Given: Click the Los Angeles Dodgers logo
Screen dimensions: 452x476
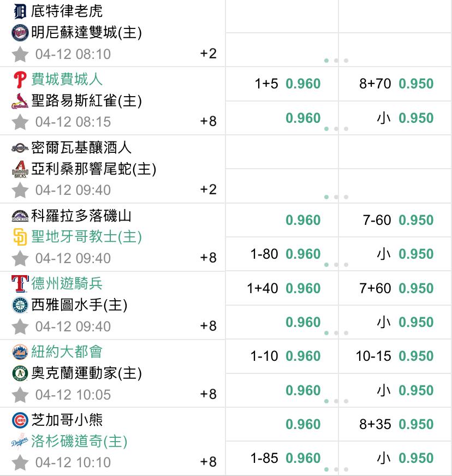Looking at the screenshot, I should (20, 442).
